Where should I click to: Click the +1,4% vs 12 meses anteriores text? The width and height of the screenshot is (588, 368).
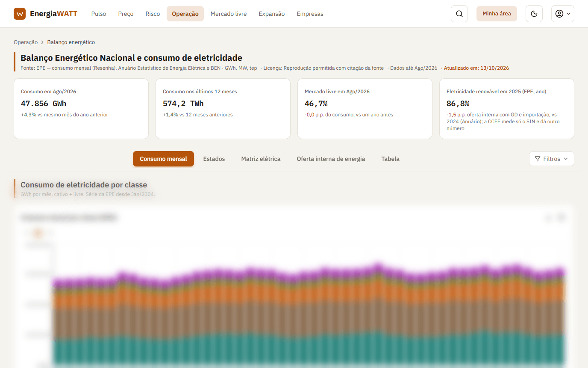198,115
